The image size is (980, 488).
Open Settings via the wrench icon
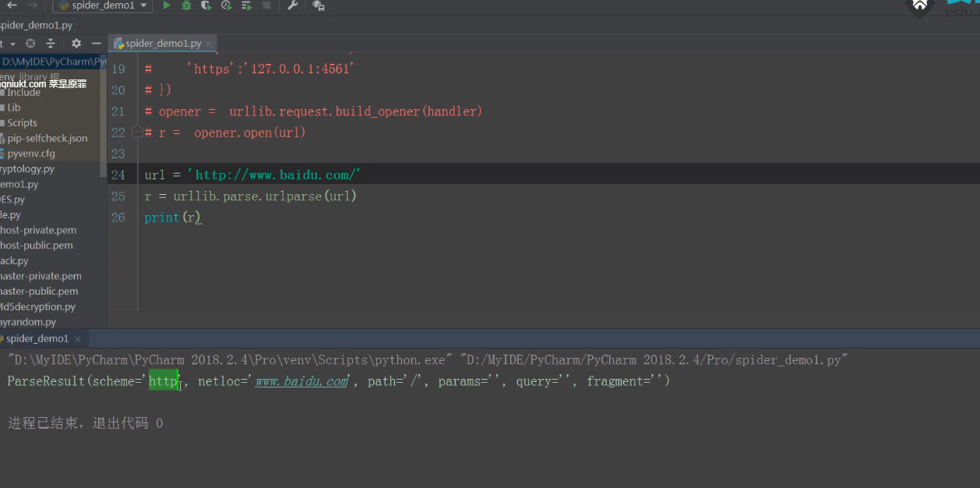[x=293, y=5]
